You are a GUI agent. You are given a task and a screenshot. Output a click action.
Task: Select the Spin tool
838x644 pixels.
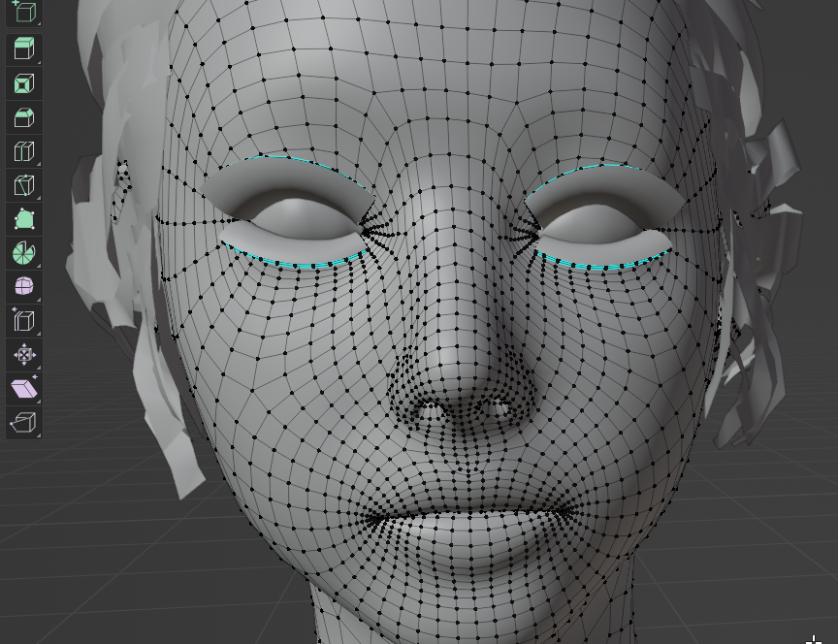tap(24, 252)
